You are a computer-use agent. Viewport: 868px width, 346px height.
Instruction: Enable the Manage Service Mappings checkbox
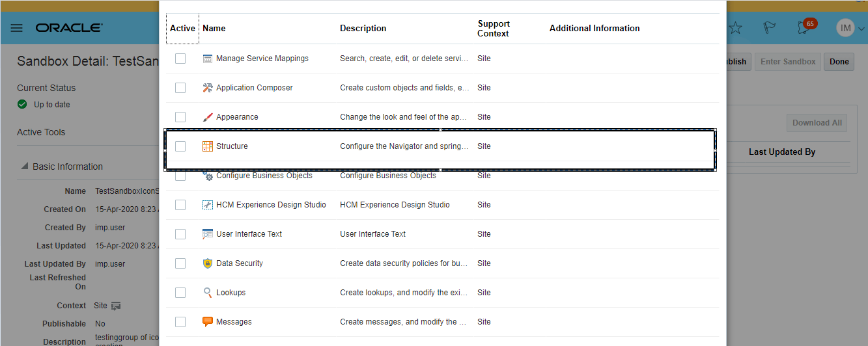click(180, 59)
